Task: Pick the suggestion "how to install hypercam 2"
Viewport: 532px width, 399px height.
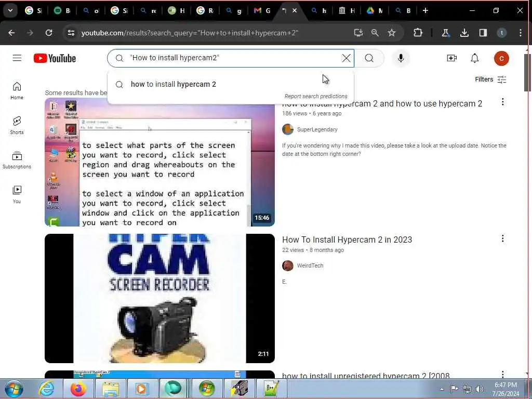Action: 231,84
